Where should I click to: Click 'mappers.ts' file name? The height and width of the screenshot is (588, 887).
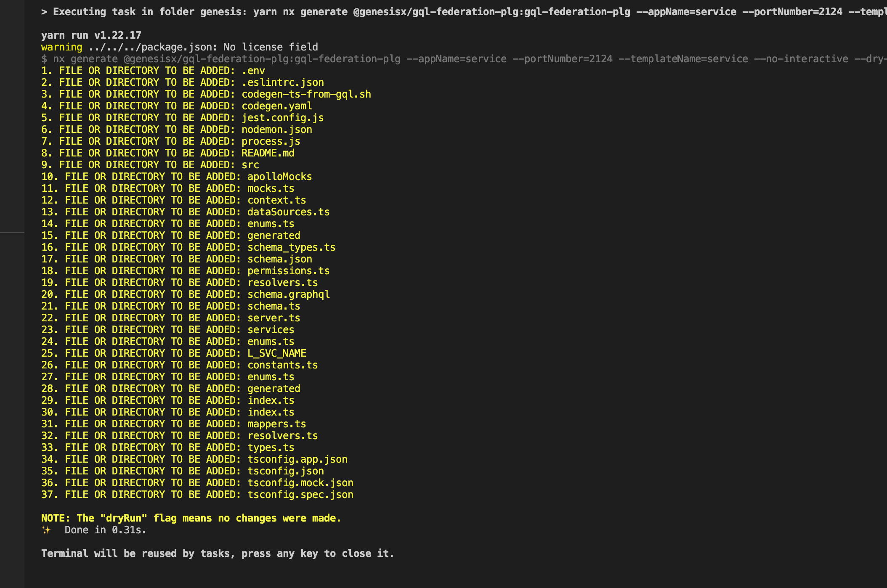tap(277, 424)
